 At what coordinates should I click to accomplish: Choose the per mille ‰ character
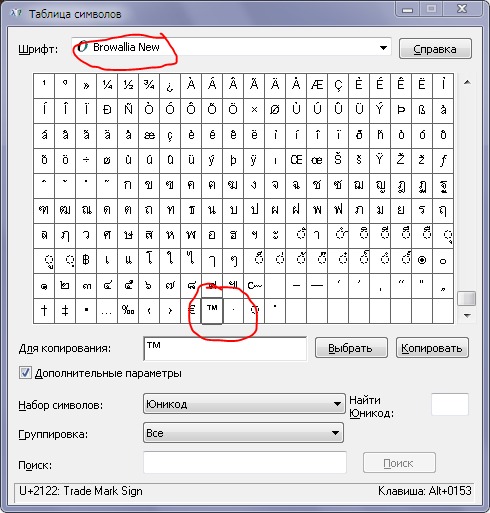click(128, 311)
